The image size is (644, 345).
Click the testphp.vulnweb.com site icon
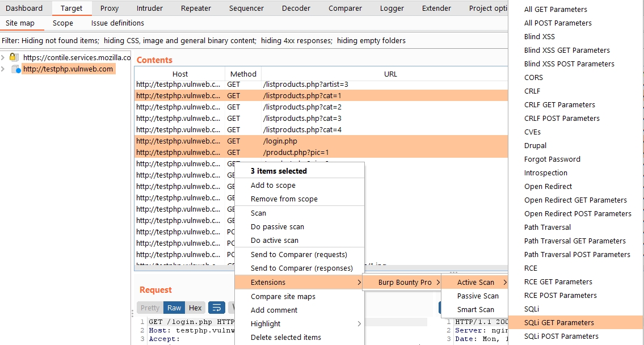pyautogui.click(x=16, y=69)
